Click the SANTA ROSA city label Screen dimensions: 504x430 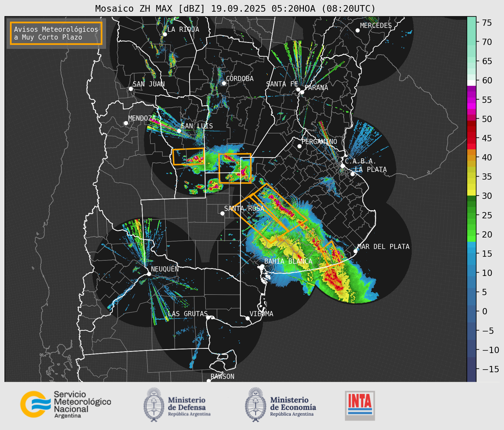(x=244, y=208)
